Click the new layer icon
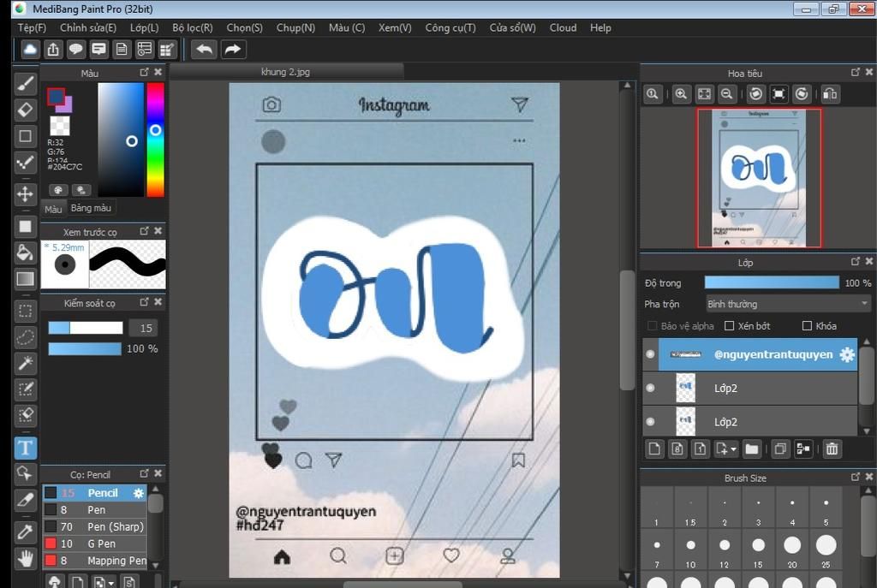This screenshot has width=877, height=588. [x=653, y=448]
